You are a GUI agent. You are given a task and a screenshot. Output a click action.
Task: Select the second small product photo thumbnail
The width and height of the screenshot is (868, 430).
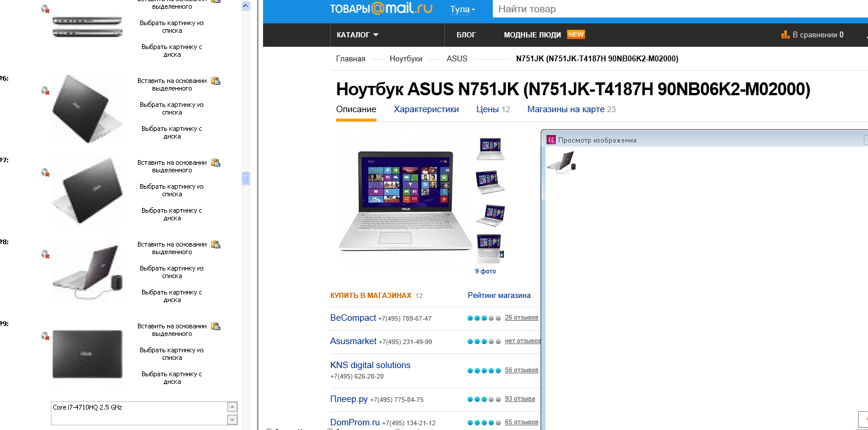(490, 182)
